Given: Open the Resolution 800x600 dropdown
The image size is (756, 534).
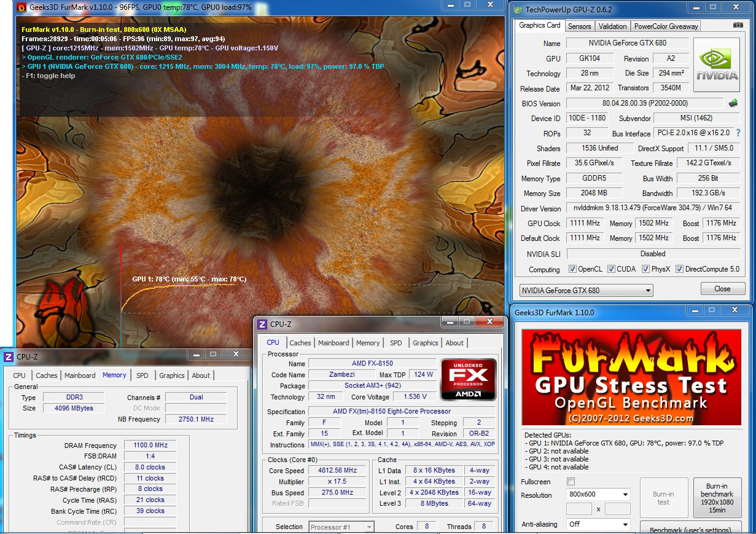Looking at the screenshot, I should [x=598, y=495].
